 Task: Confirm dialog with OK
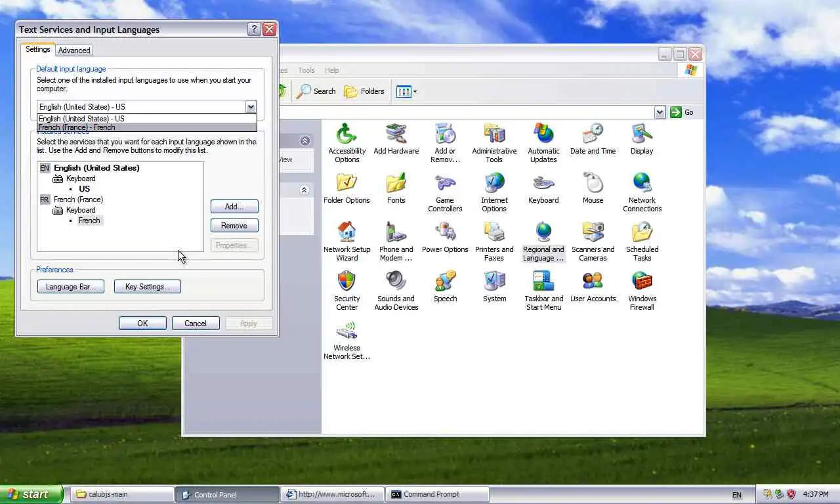(142, 324)
